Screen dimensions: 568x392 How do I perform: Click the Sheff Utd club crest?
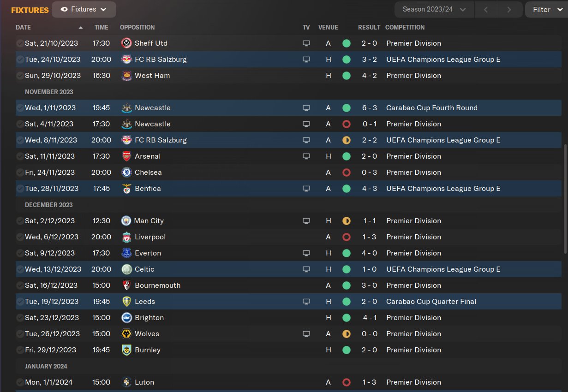[x=126, y=43]
